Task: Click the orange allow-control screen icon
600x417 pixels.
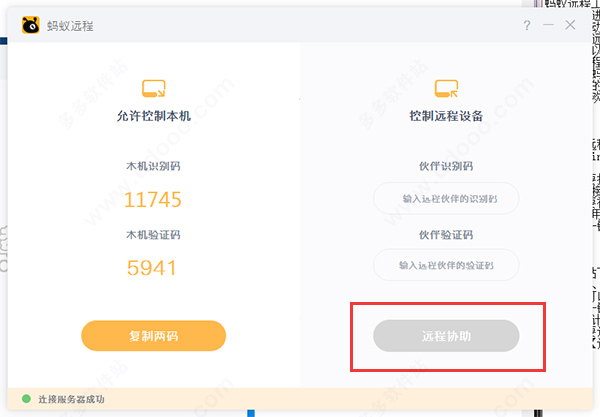Action: pos(153,88)
